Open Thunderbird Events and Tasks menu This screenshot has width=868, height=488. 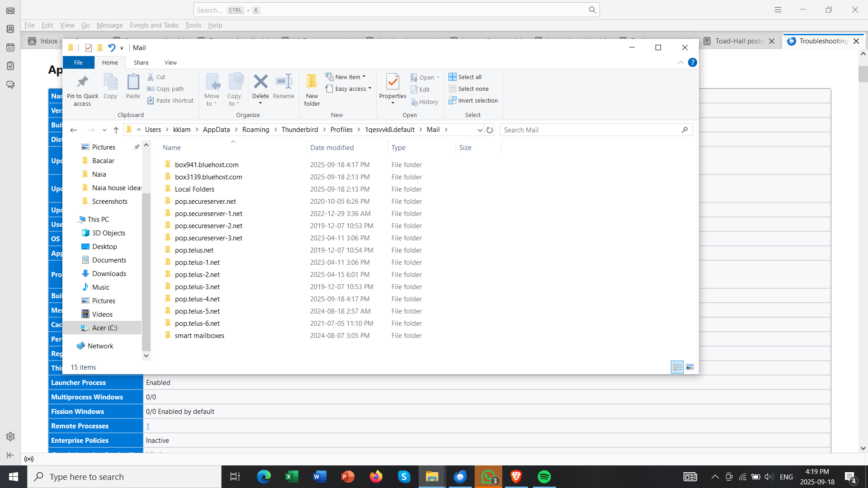(x=154, y=25)
